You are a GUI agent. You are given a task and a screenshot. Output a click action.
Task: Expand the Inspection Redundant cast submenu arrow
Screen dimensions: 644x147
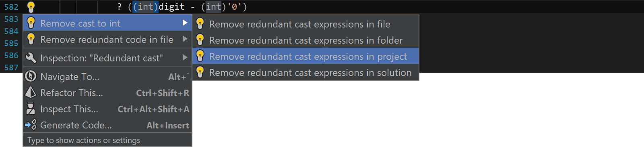point(185,58)
